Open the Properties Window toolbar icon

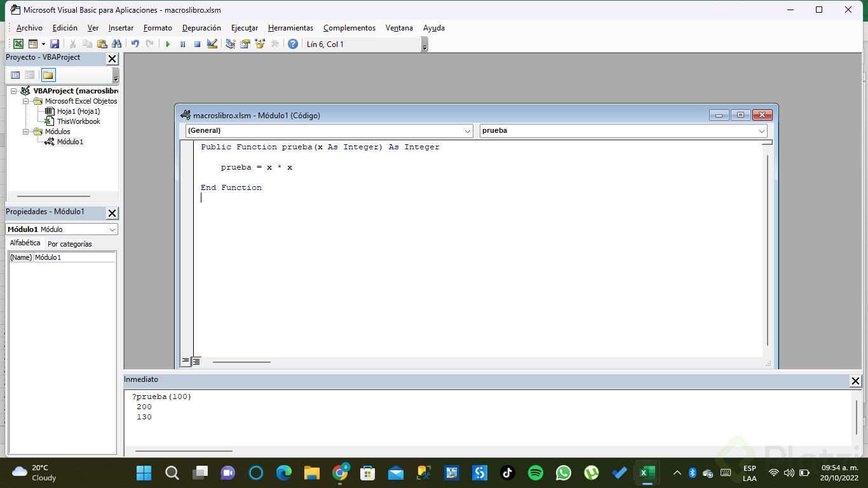point(245,44)
